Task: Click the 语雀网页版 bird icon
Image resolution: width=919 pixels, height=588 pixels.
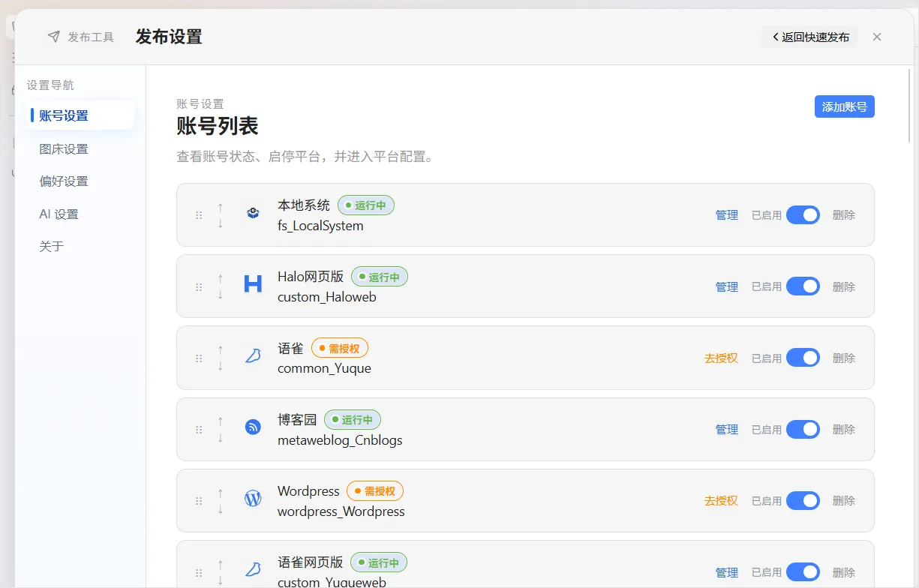Action: point(254,570)
